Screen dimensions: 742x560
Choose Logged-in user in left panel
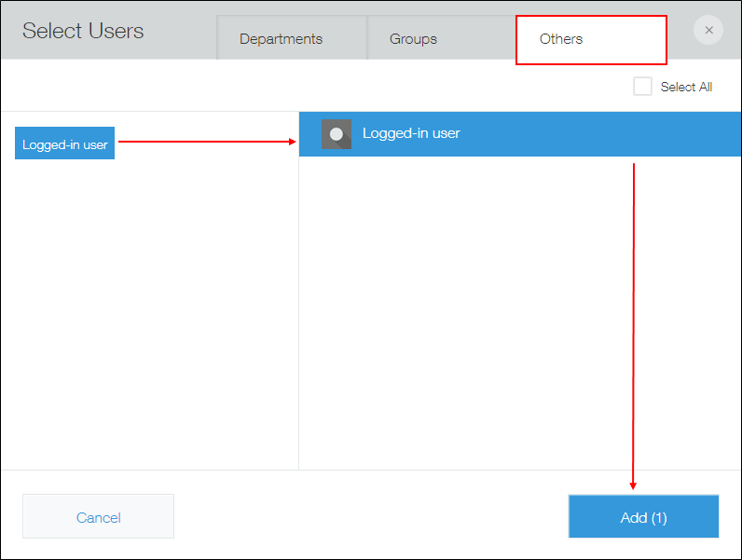(x=65, y=144)
